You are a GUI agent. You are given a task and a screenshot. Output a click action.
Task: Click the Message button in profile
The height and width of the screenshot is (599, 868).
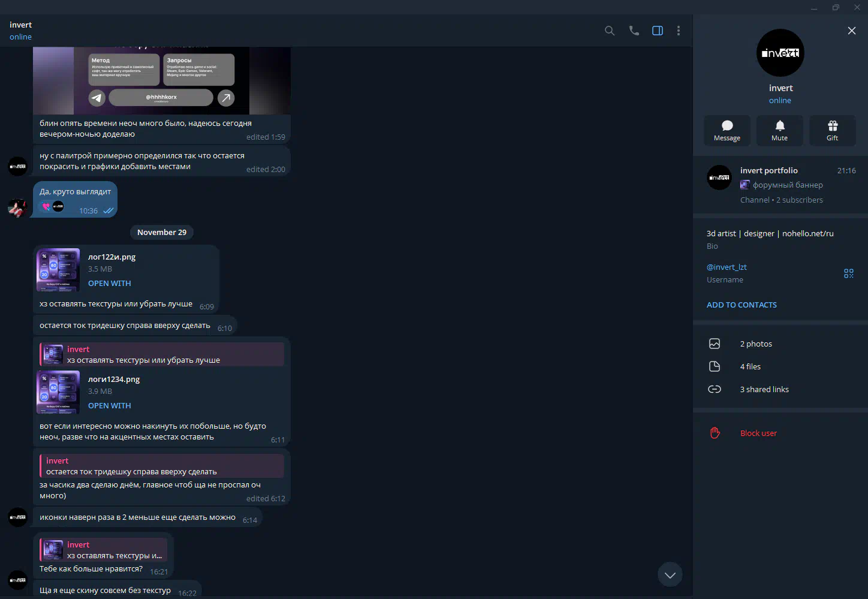click(727, 130)
